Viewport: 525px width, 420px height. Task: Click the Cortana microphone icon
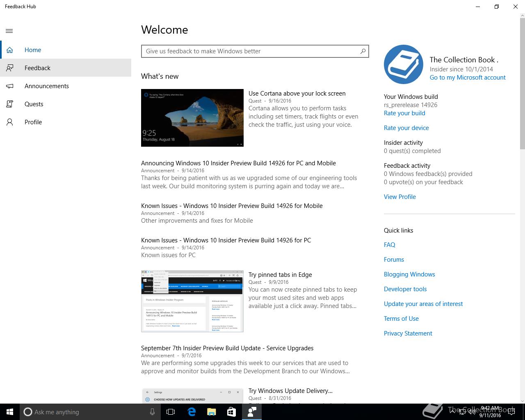click(152, 412)
